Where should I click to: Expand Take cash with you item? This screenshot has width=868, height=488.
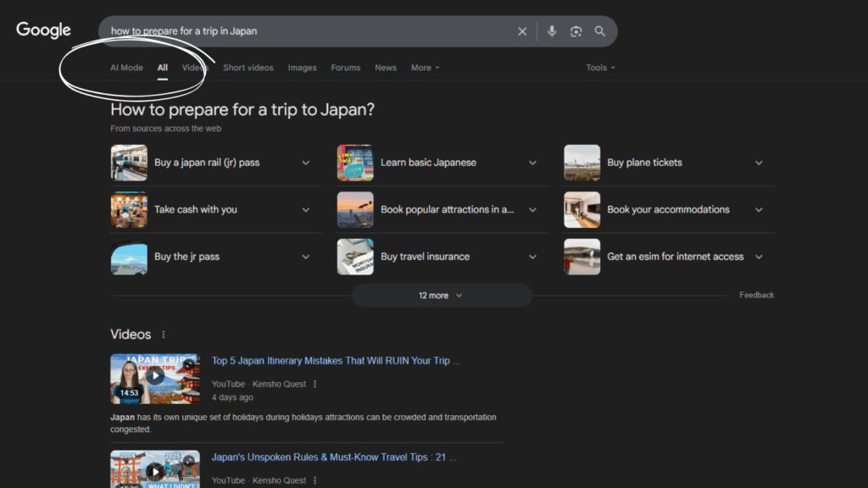click(306, 209)
